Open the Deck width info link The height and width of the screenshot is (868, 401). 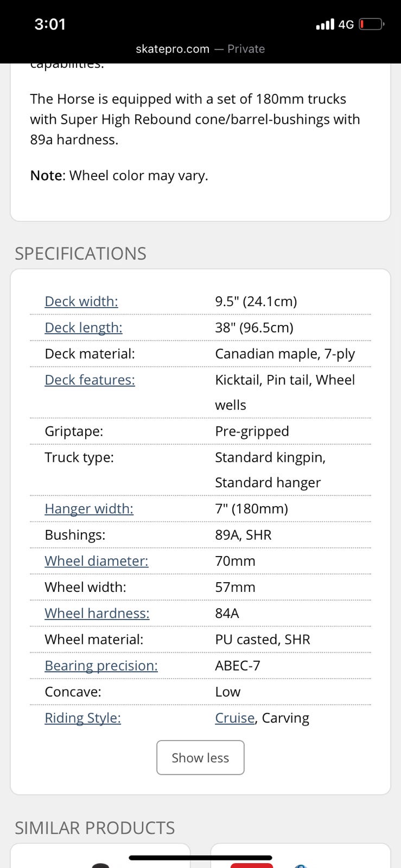(81, 301)
